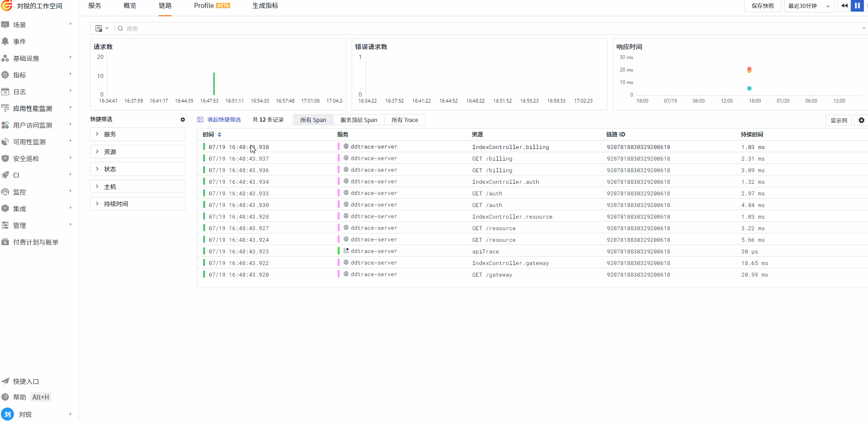This screenshot has width=868, height=421.
Task: Select the 所有 Trace view
Action: point(405,120)
